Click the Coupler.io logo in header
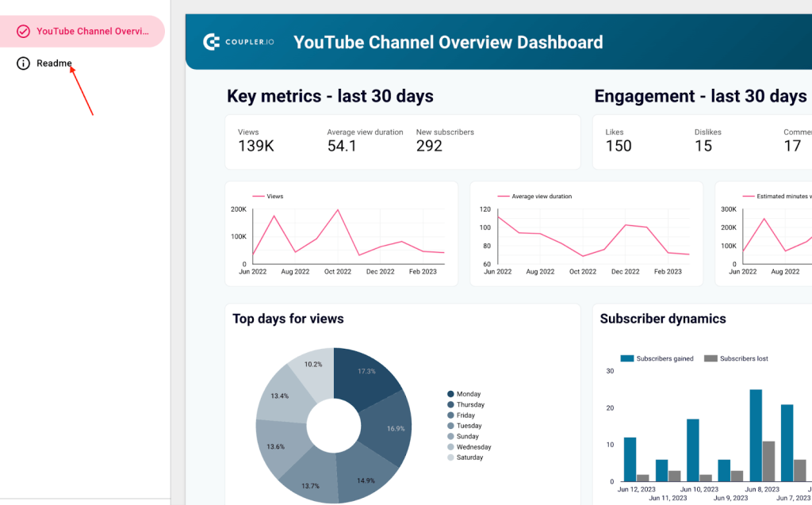This screenshot has width=812, height=505. (238, 41)
